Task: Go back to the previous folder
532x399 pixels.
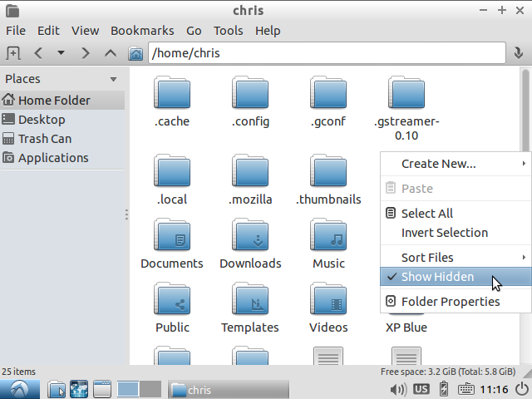Action: [x=38, y=53]
